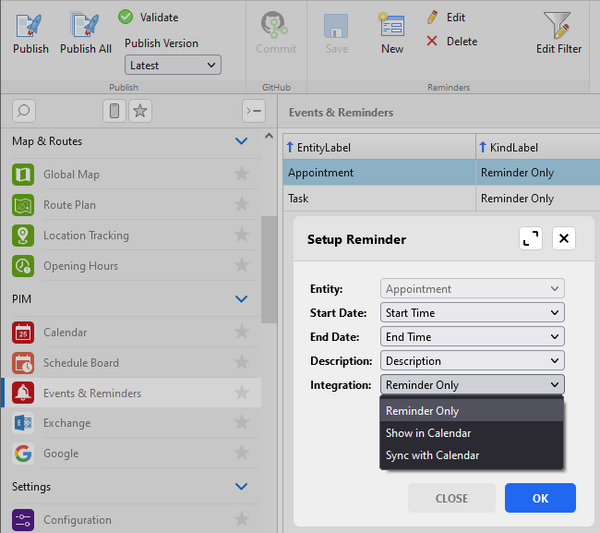The image size is (600, 533).
Task: Click the sidebar vertical scrollbar
Action: click(x=268, y=270)
